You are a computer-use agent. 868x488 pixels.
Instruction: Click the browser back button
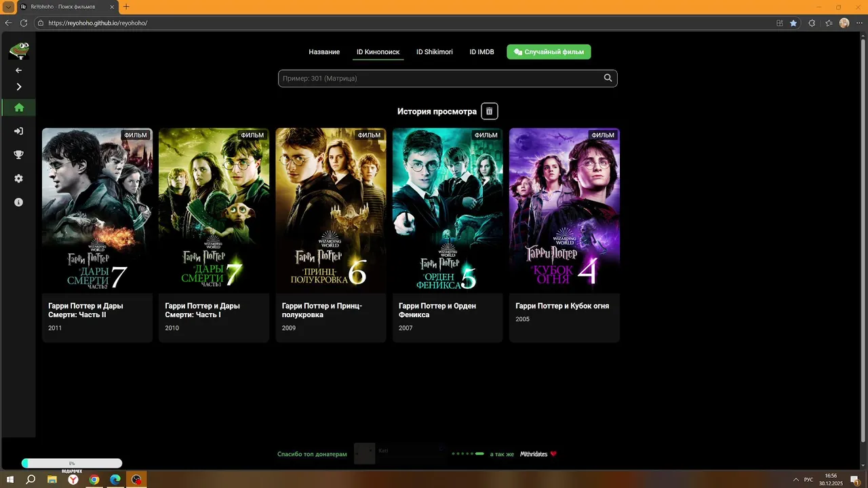[x=8, y=22]
